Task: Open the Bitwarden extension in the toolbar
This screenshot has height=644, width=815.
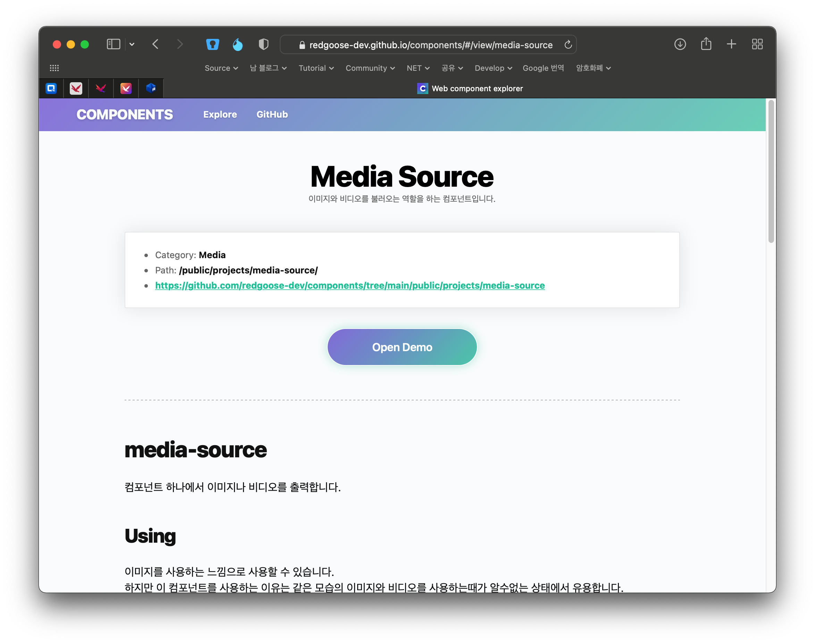Action: 212,44
